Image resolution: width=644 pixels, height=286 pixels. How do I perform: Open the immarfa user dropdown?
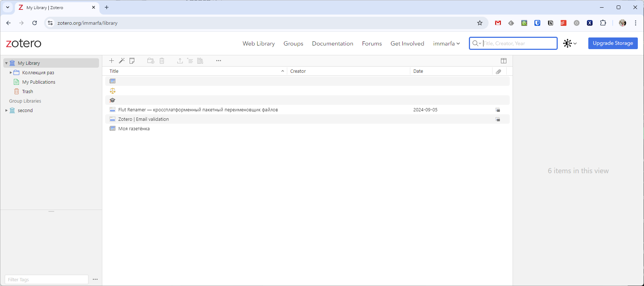446,43
